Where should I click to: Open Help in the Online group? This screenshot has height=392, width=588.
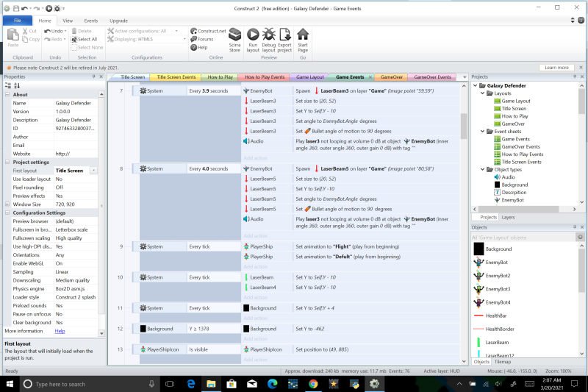198,47
